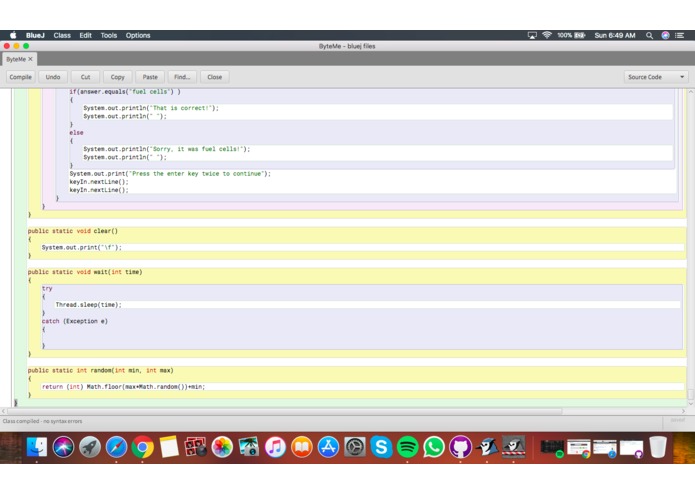Restore the minimized window with Safari badge

pos(605,447)
